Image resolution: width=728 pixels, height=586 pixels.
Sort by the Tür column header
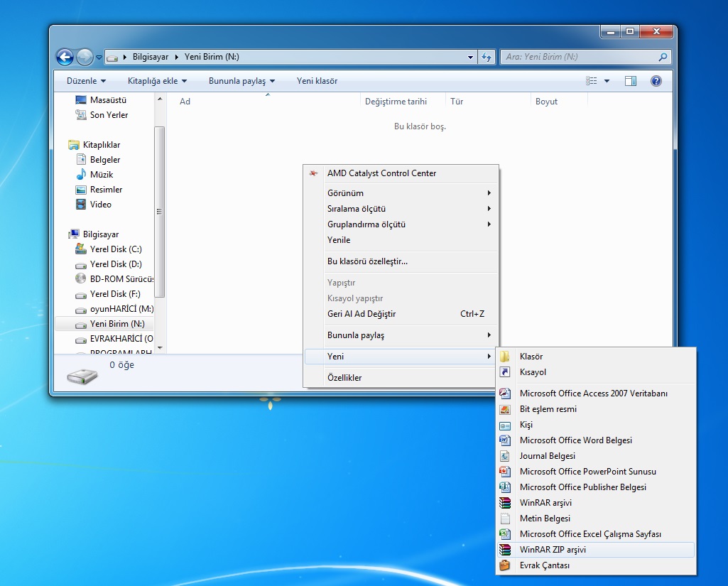coord(457,102)
